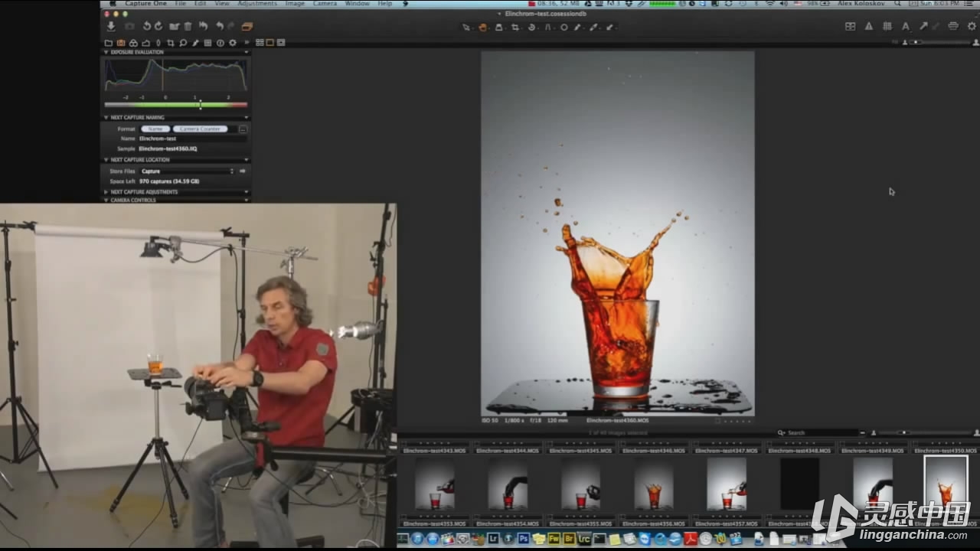Viewport: 980px width, 551px height.
Task: Select the circular Spot Removal cursor tool
Action: point(563,28)
